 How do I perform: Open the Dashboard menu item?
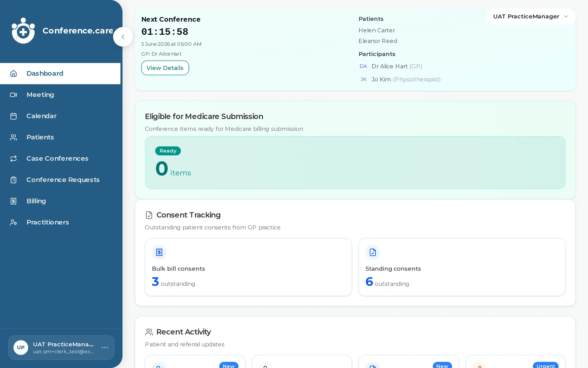(60, 74)
